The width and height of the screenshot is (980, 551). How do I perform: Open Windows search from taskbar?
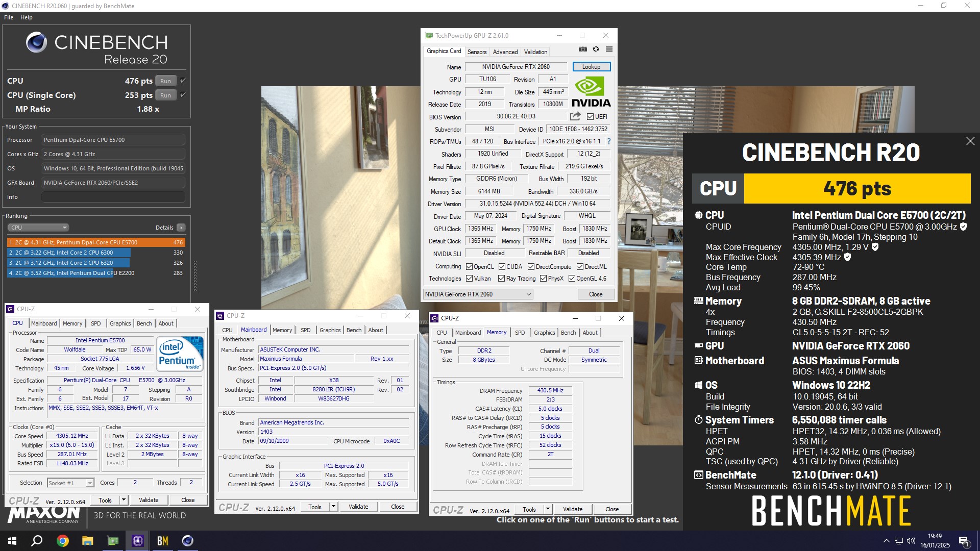point(37,541)
